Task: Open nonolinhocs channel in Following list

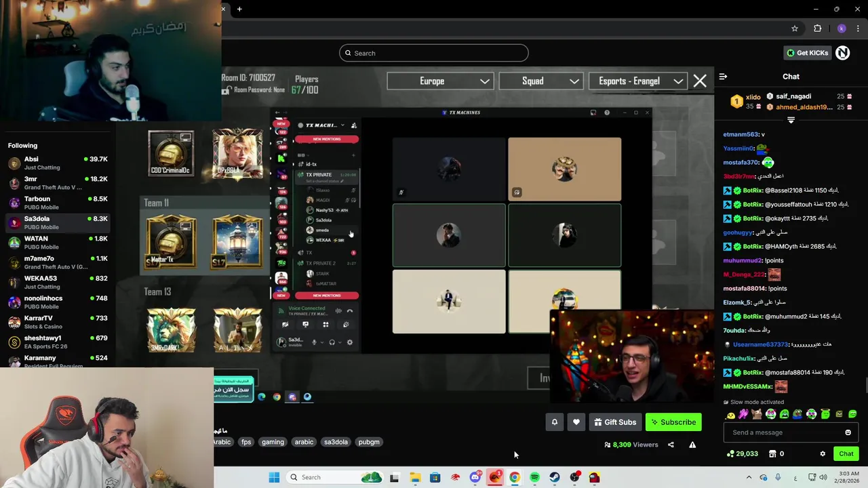Action: click(56, 302)
